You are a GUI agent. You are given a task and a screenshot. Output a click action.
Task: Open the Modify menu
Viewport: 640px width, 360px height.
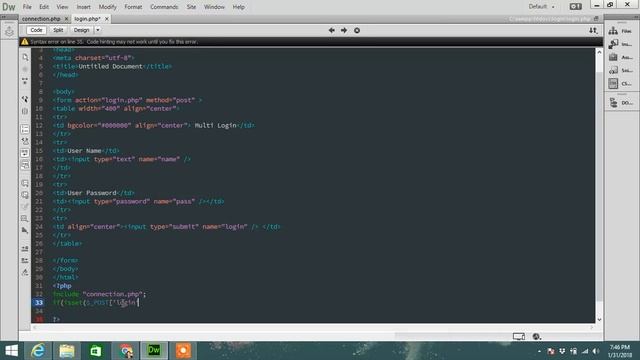[107, 7]
